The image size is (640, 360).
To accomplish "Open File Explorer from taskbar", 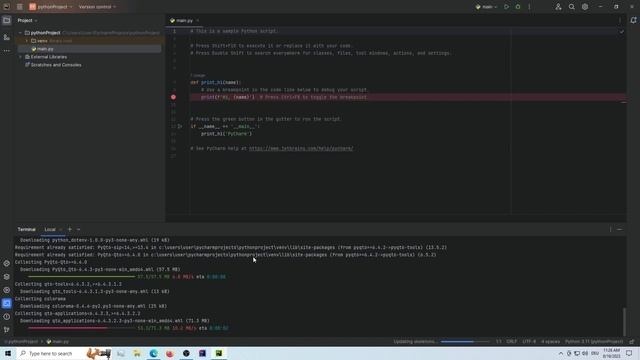I will click(137, 353).
